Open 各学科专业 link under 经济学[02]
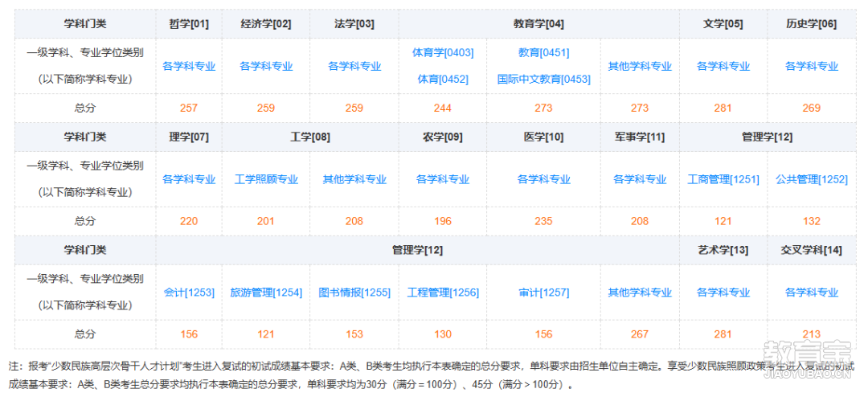 pyautogui.click(x=266, y=66)
